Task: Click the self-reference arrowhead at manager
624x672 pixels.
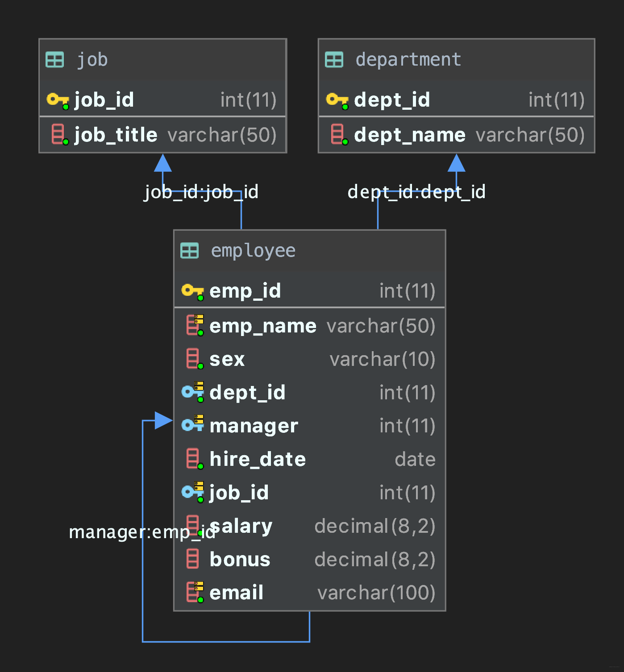Action: point(163,420)
